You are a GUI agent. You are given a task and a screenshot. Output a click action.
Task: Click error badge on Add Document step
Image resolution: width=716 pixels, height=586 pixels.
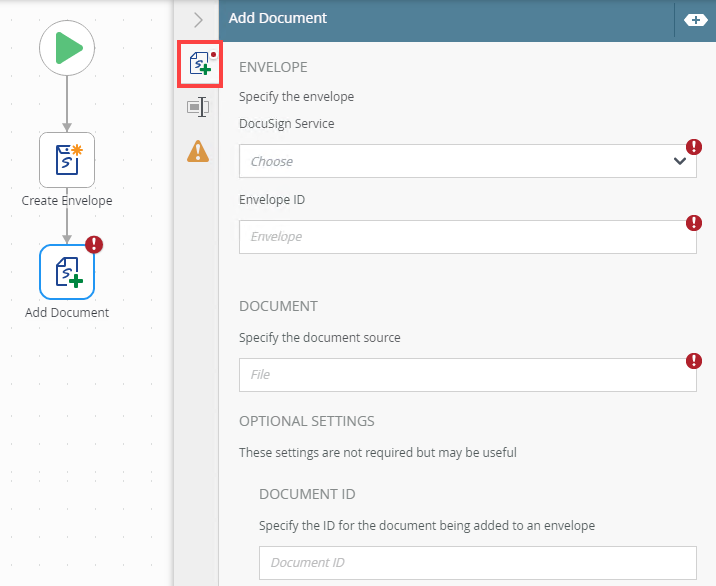click(94, 245)
